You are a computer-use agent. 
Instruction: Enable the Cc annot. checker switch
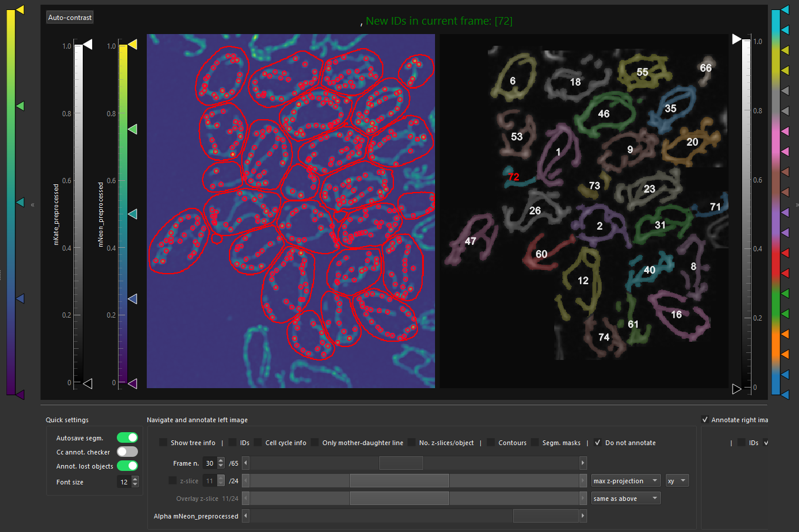click(127, 452)
